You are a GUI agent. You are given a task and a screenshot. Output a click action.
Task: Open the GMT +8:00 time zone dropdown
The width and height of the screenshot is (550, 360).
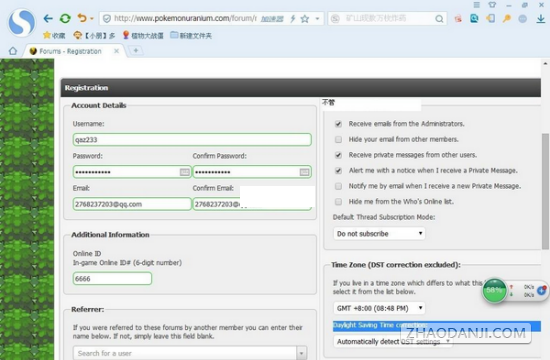click(x=379, y=308)
